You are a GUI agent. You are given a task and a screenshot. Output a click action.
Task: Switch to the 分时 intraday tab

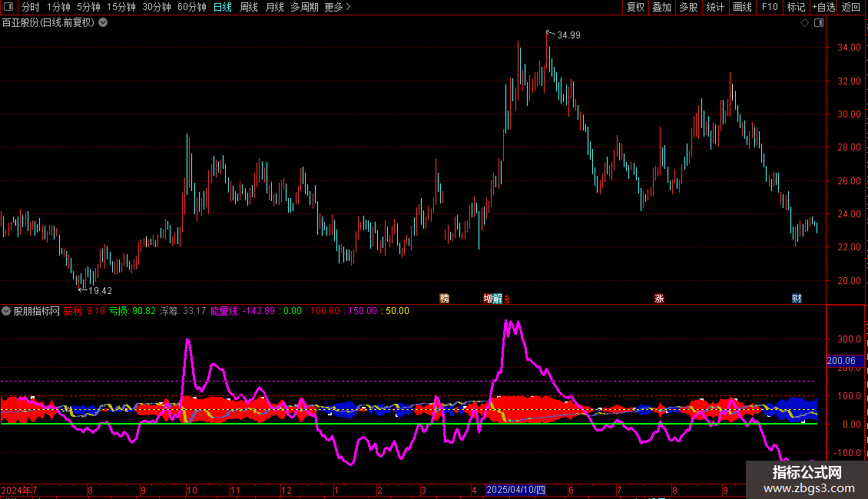(30, 7)
